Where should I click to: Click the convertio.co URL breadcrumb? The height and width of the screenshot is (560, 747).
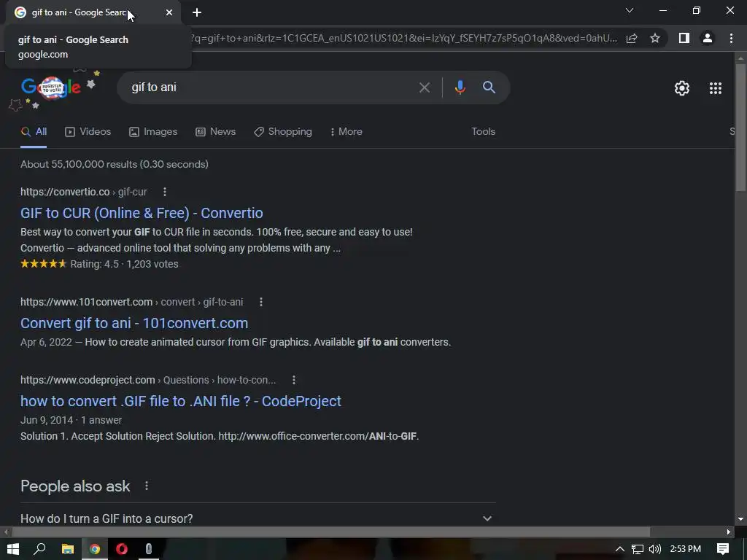pos(83,192)
